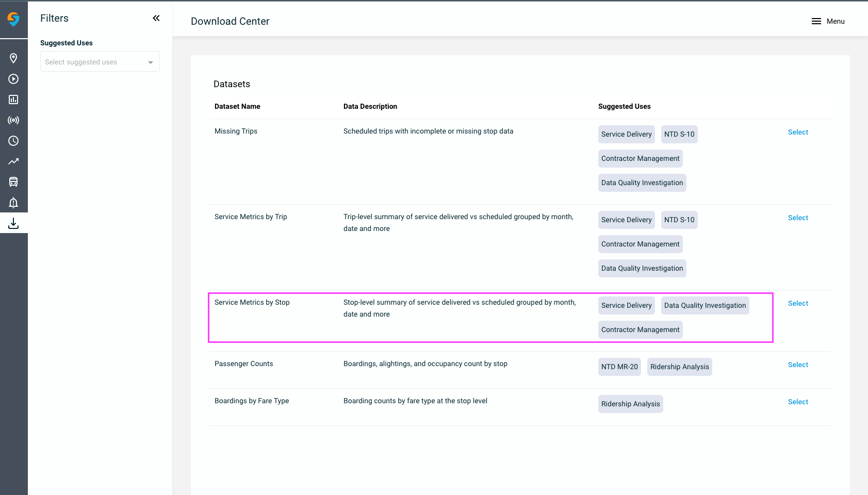The height and width of the screenshot is (495, 868).
Task: Click NTD S-10 tag in Missing Trips row
Action: [679, 134]
